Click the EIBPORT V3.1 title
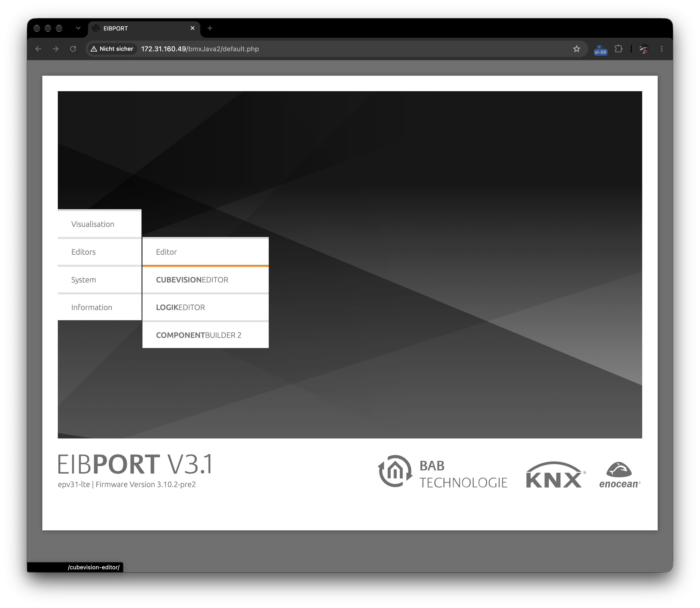Screen dimensions: 700x608 [x=135, y=464]
